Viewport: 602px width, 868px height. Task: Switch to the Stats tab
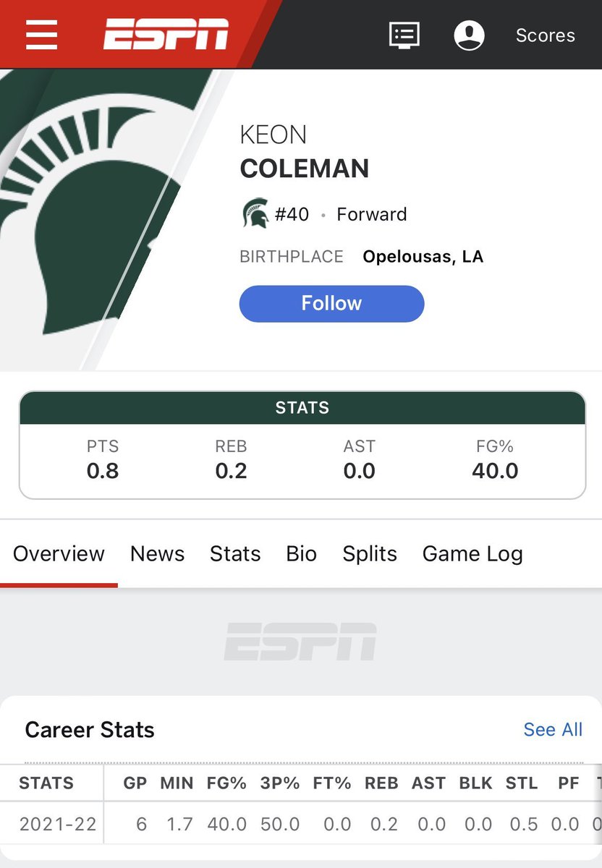[x=235, y=553]
